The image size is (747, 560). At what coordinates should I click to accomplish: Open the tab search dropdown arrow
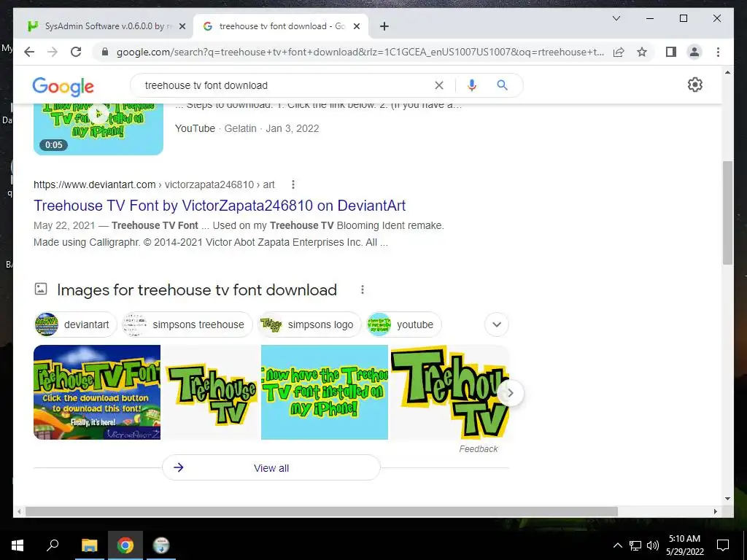pos(616,18)
